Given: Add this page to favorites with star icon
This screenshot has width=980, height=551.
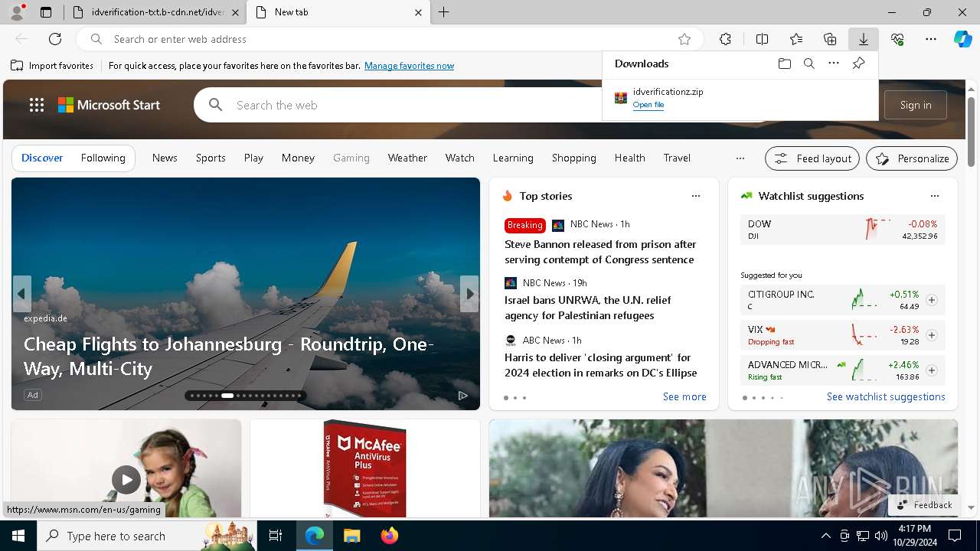Looking at the screenshot, I should (x=684, y=39).
